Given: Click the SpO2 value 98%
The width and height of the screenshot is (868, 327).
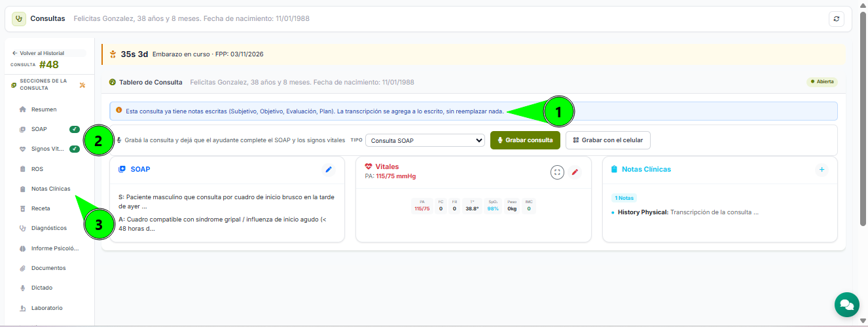Looking at the screenshot, I should 493,208.
